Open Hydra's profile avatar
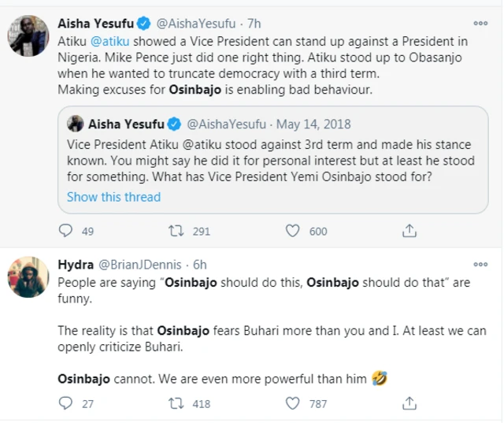Screen dimensions: 504x423 click(x=28, y=276)
